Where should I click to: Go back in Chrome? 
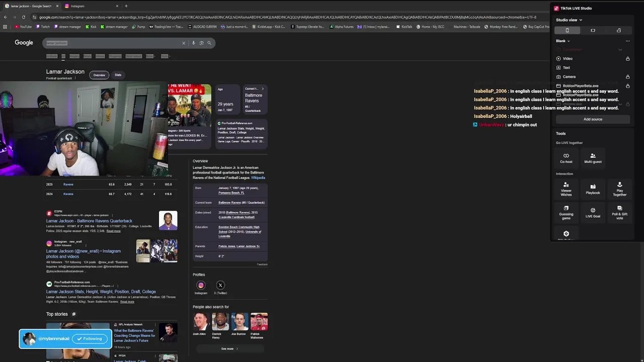[x=5, y=17]
